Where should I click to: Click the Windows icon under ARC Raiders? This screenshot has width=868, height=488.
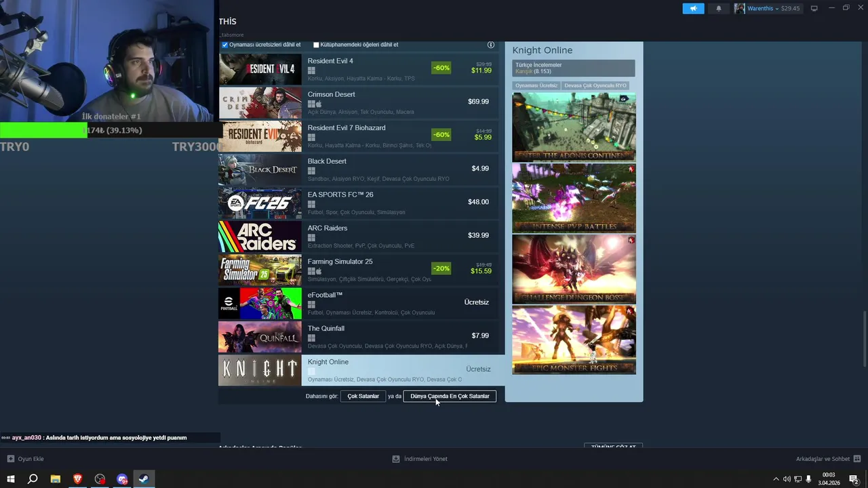tap(311, 238)
